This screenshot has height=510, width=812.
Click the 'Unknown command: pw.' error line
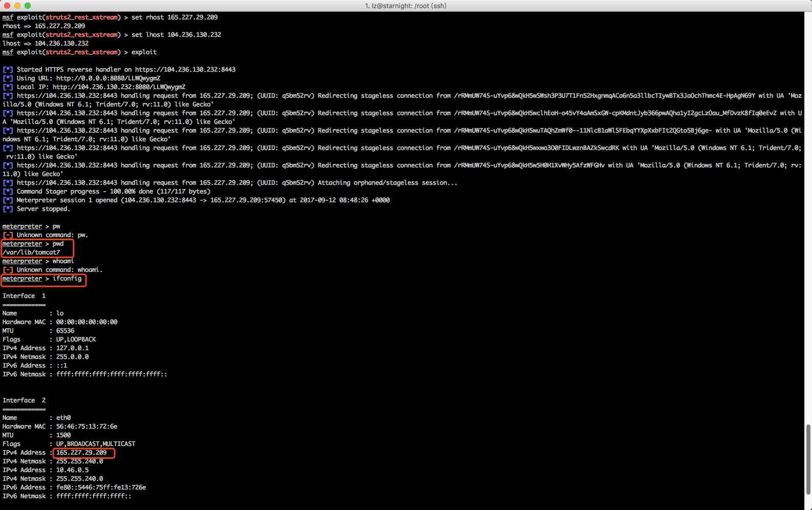point(46,235)
